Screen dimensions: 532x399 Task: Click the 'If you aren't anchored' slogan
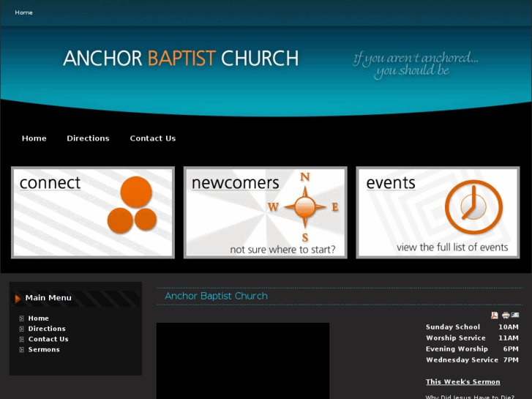pos(416,64)
